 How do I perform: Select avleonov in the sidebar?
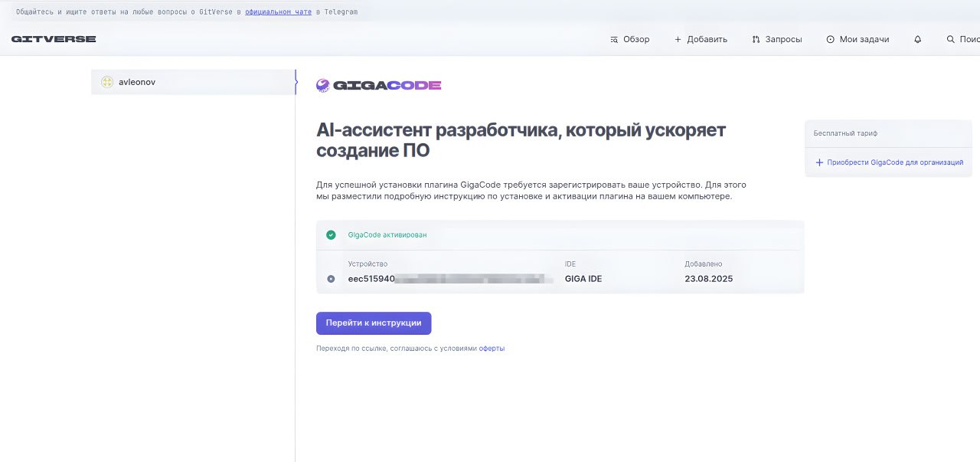pyautogui.click(x=193, y=82)
